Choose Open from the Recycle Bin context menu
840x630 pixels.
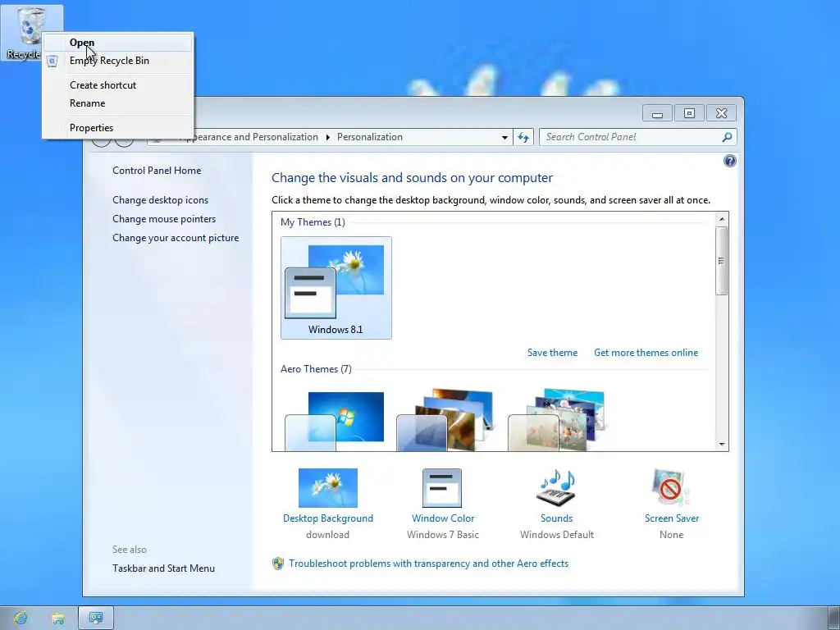(x=117, y=43)
